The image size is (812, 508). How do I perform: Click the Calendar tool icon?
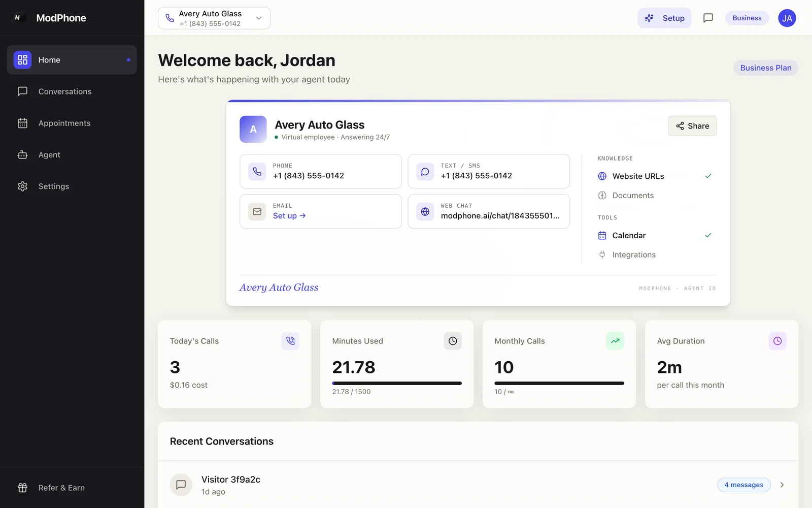[x=602, y=236]
